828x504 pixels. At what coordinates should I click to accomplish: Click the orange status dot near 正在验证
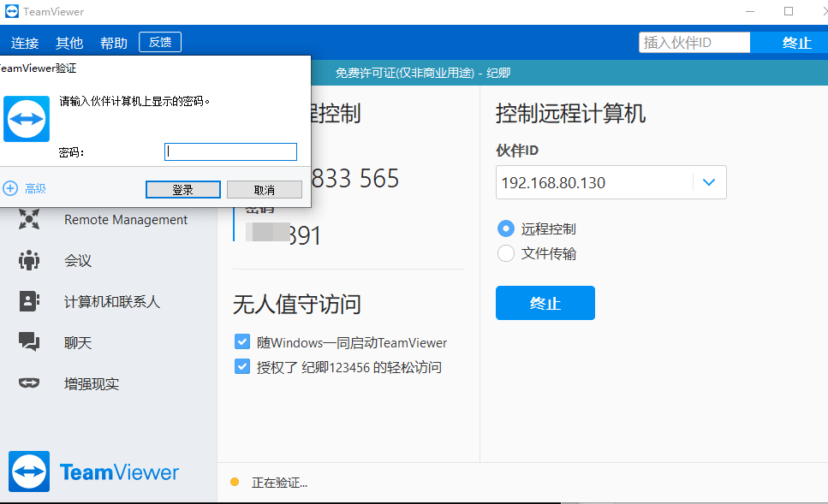coord(235,482)
